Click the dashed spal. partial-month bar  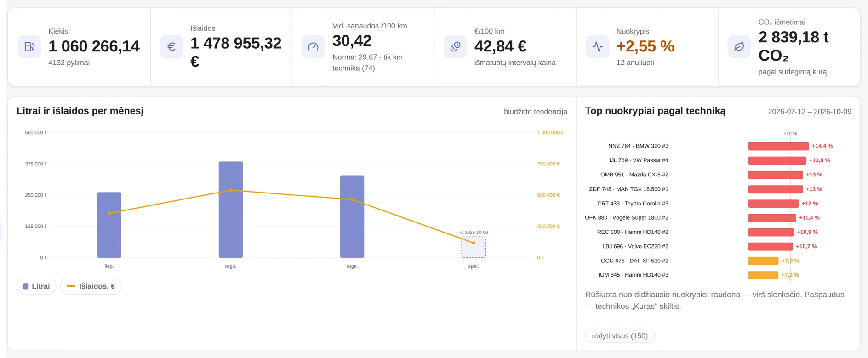click(474, 247)
